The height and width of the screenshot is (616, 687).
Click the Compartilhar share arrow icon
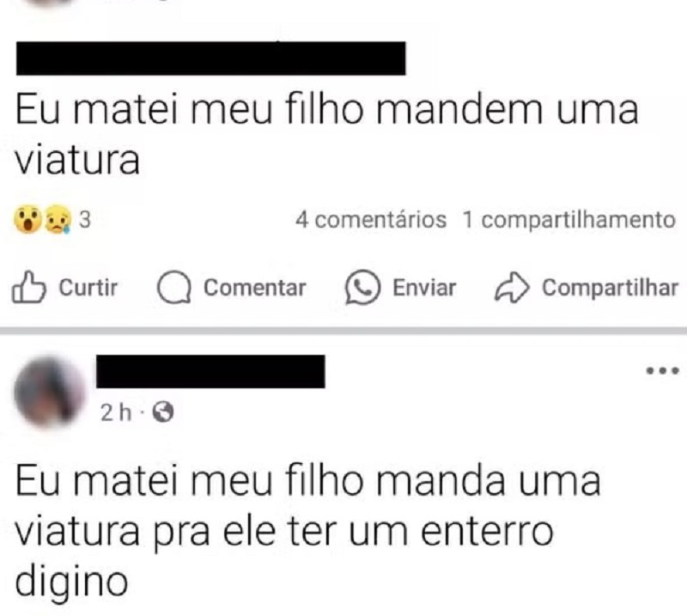click(512, 288)
